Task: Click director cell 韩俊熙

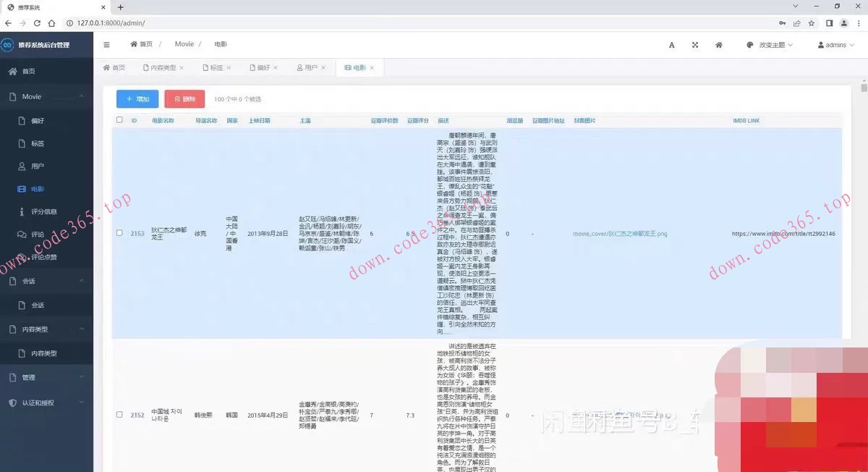Action: click(203, 416)
